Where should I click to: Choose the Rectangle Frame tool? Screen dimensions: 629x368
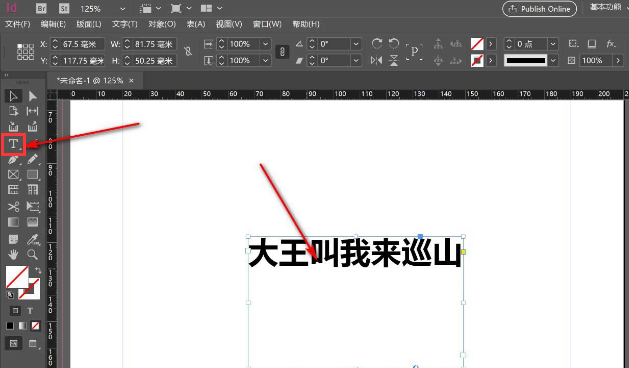(x=13, y=175)
